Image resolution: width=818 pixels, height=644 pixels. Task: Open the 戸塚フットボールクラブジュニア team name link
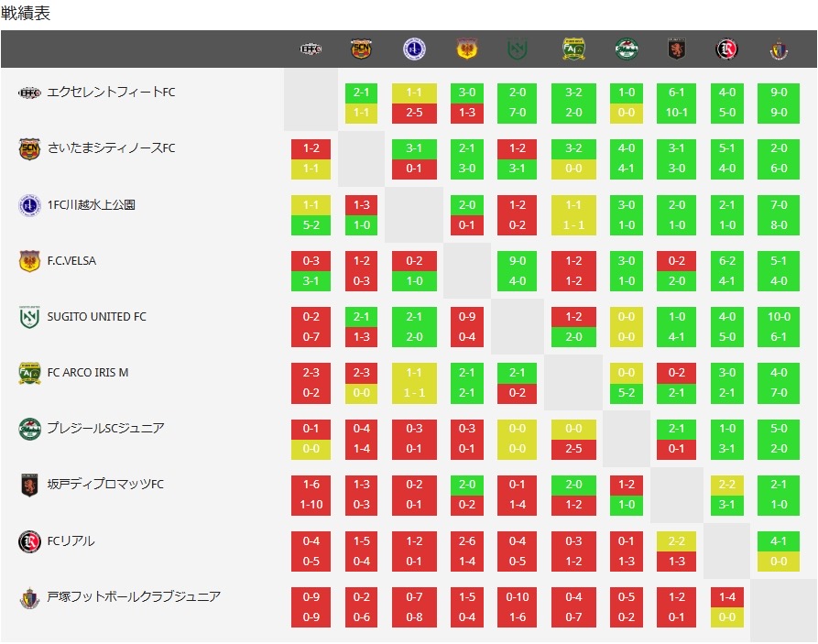pyautogui.click(x=134, y=597)
